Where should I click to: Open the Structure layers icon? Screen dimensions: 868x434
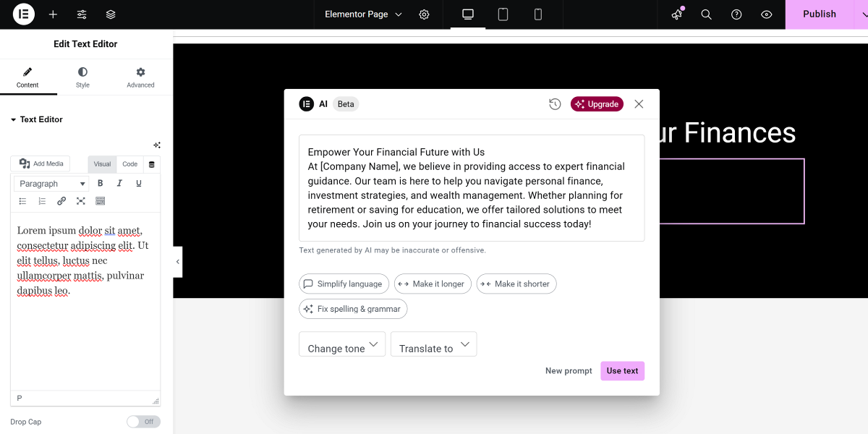point(111,14)
